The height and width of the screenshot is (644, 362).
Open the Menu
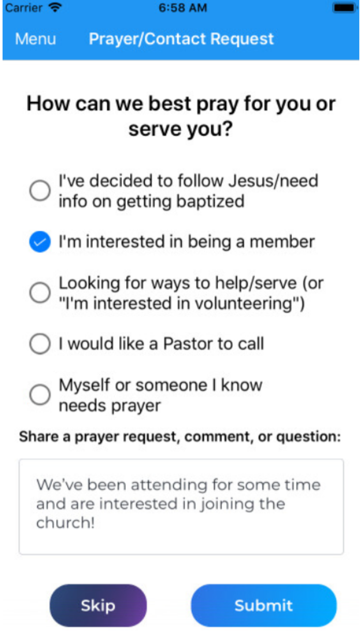(x=35, y=38)
